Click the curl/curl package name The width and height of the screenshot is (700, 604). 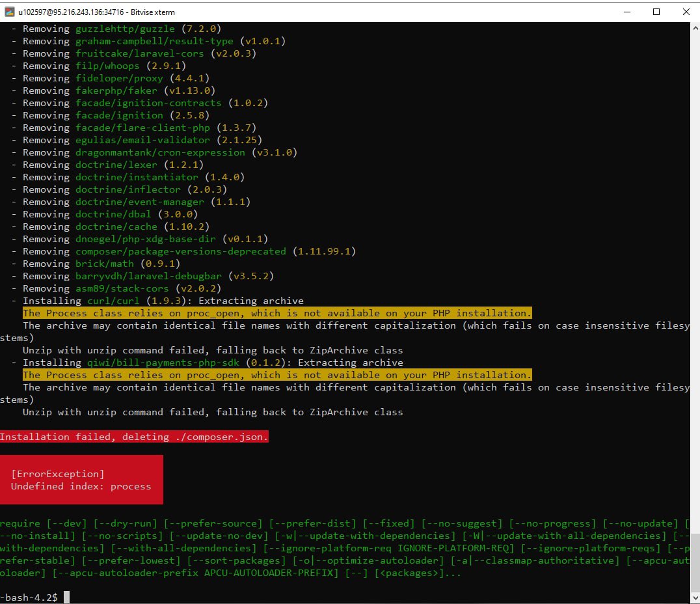coord(113,301)
